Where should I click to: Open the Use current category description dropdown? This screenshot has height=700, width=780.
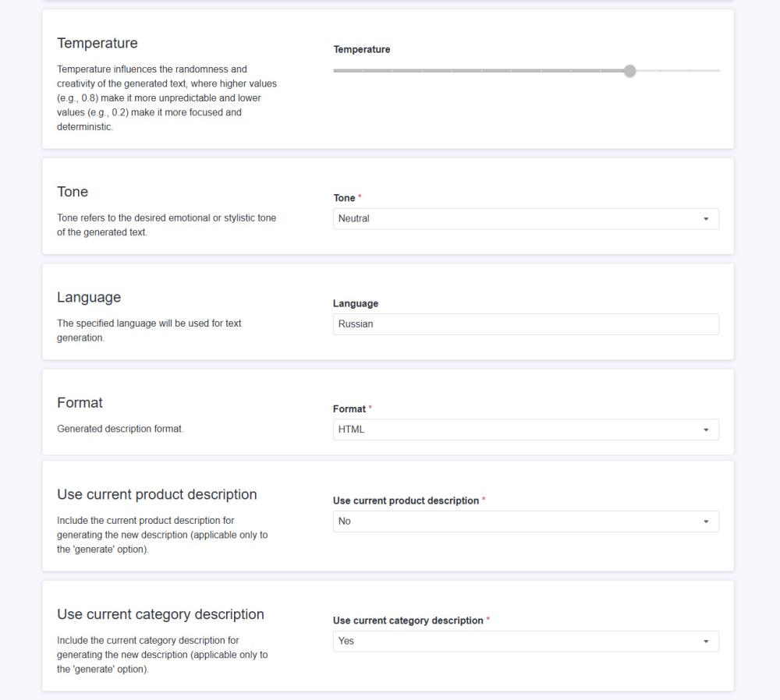click(x=526, y=641)
